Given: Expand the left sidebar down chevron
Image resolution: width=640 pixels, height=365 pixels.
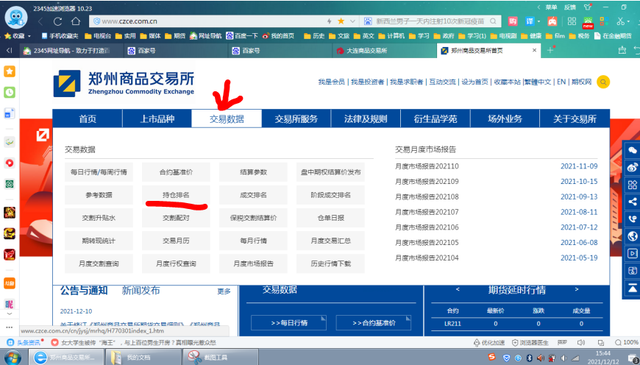Looking at the screenshot, I should (x=9, y=314).
